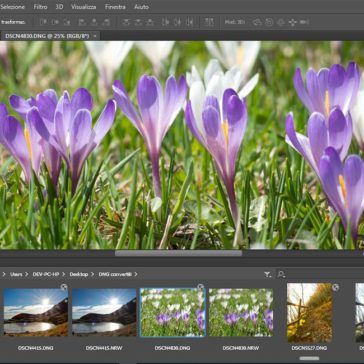The image size is (364, 364).
Task: Select the 3D roll object mode icon
Action: tap(269, 22)
